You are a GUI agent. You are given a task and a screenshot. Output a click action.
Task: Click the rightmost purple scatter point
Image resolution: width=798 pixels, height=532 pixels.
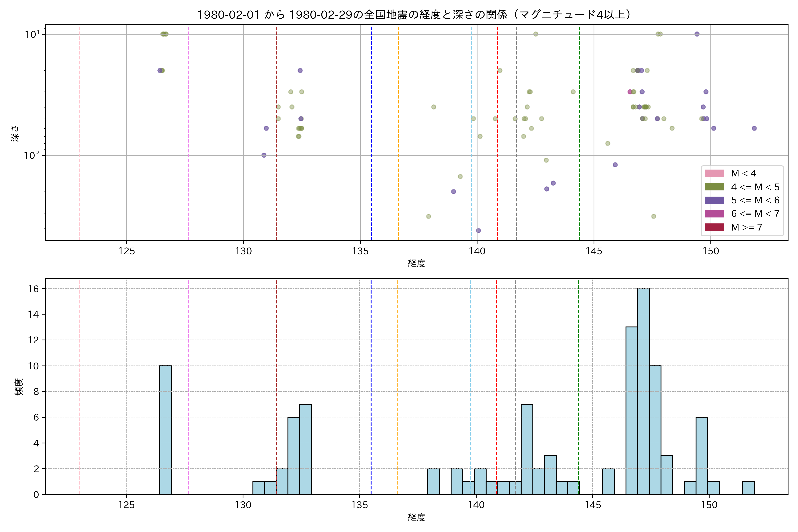click(x=754, y=128)
